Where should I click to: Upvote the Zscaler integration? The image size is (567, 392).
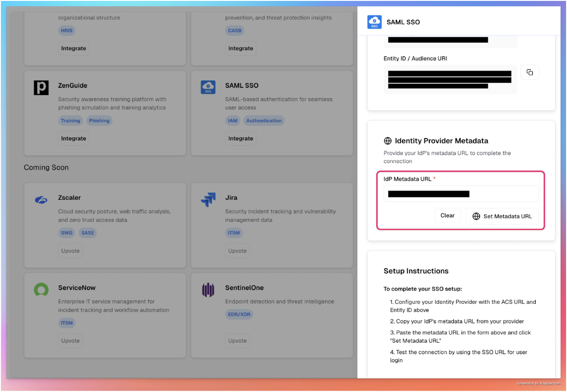[70, 251]
